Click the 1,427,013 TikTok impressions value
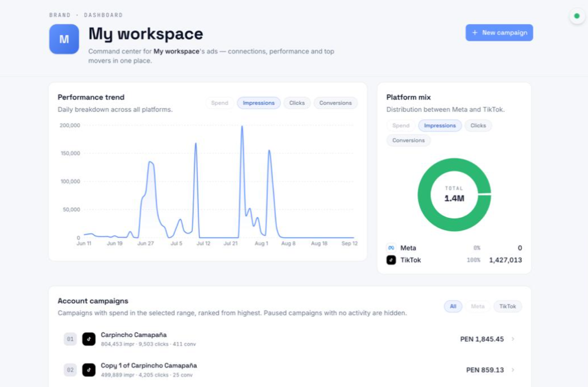The height and width of the screenshot is (387, 588). pos(505,260)
